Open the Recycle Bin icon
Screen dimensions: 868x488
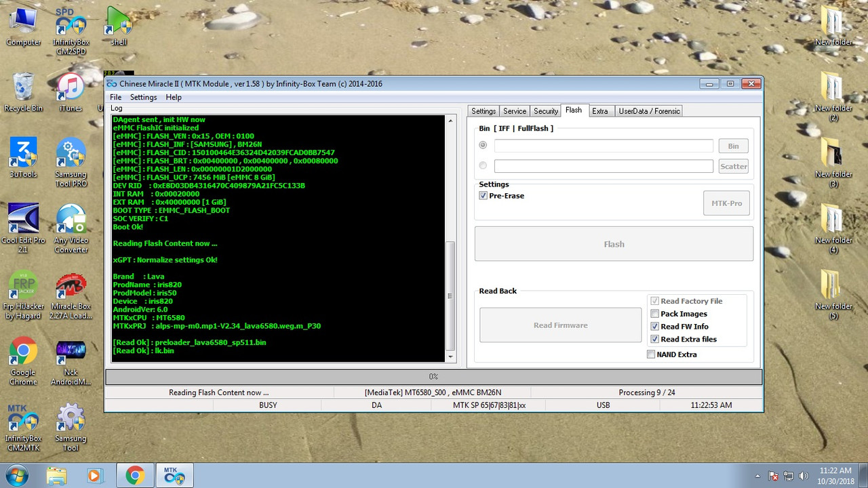[23, 93]
